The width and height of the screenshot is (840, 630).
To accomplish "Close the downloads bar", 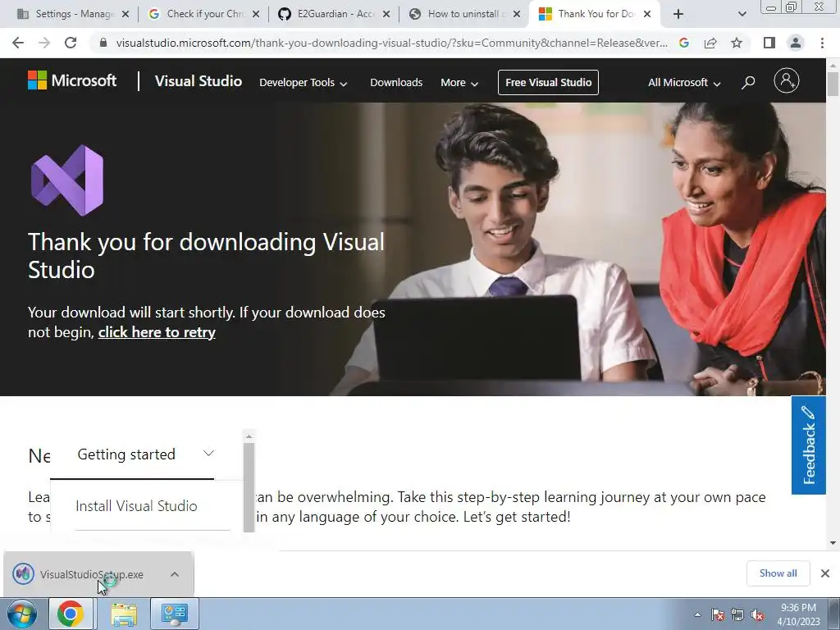I will tap(825, 573).
